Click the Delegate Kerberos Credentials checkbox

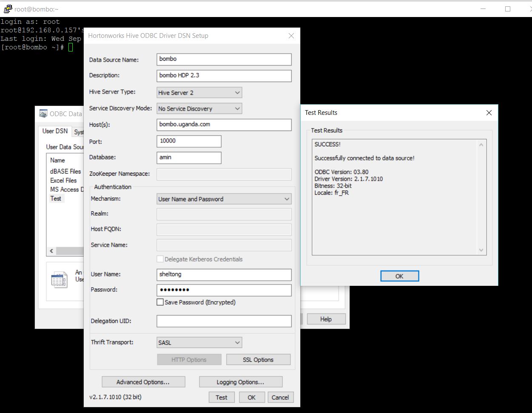160,259
